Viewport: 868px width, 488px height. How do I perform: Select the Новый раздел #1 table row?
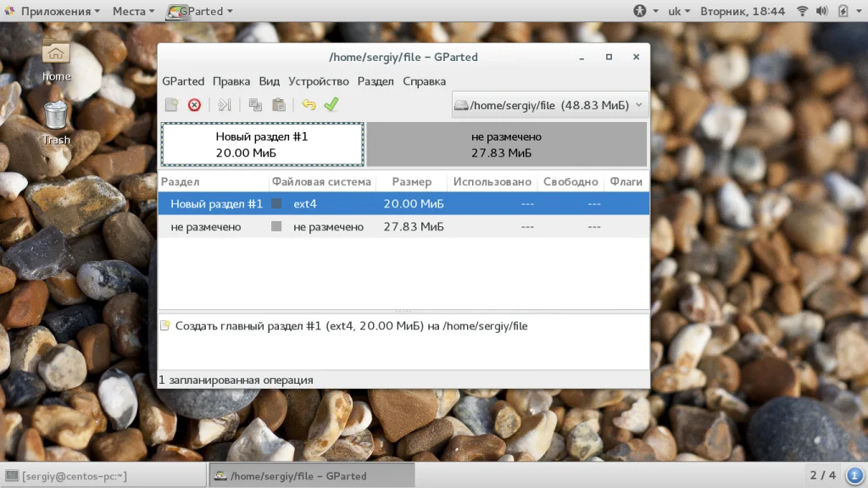pos(403,203)
